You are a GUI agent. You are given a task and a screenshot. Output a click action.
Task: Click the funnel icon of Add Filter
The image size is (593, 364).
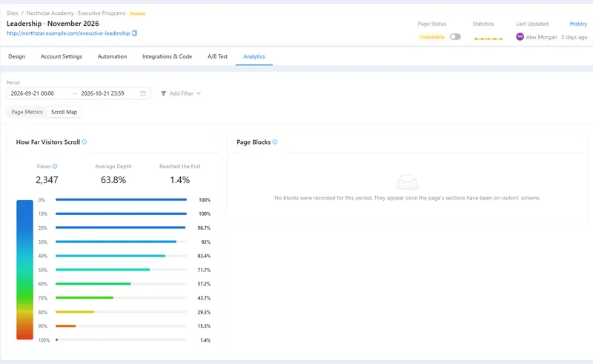[163, 93]
